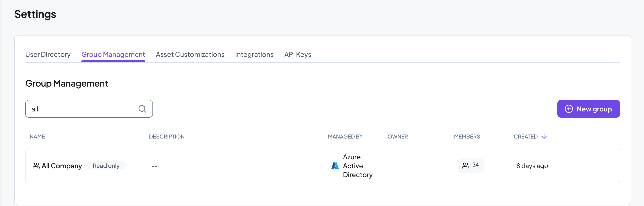The height and width of the screenshot is (206, 644).
Task: Click the group icon beside All Company
Action: (36, 166)
